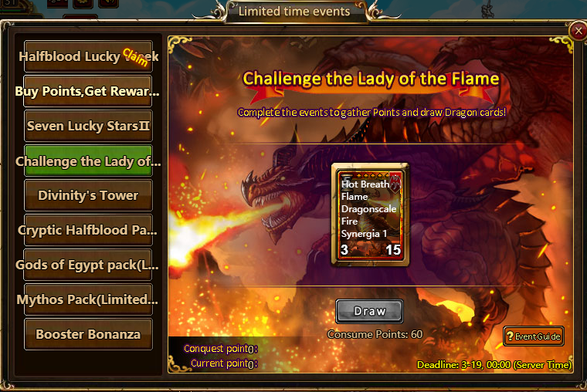Open Seven Lucky Stars II event

pyautogui.click(x=88, y=126)
